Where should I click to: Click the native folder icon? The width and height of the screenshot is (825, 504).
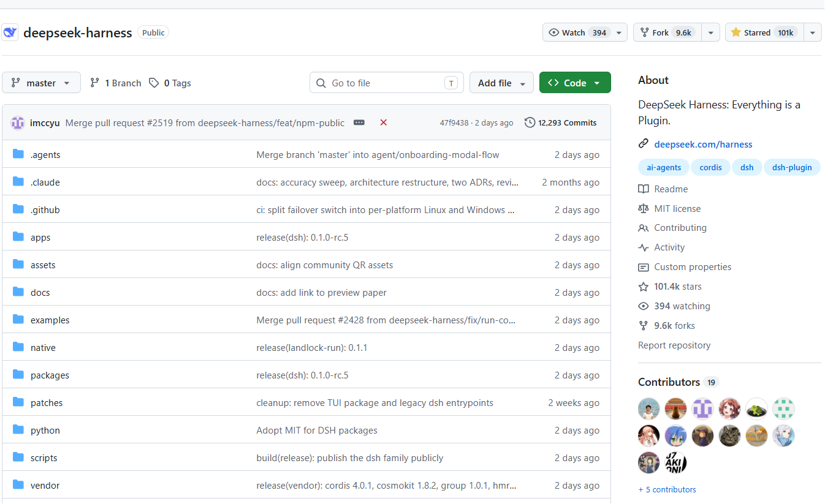[18, 347]
